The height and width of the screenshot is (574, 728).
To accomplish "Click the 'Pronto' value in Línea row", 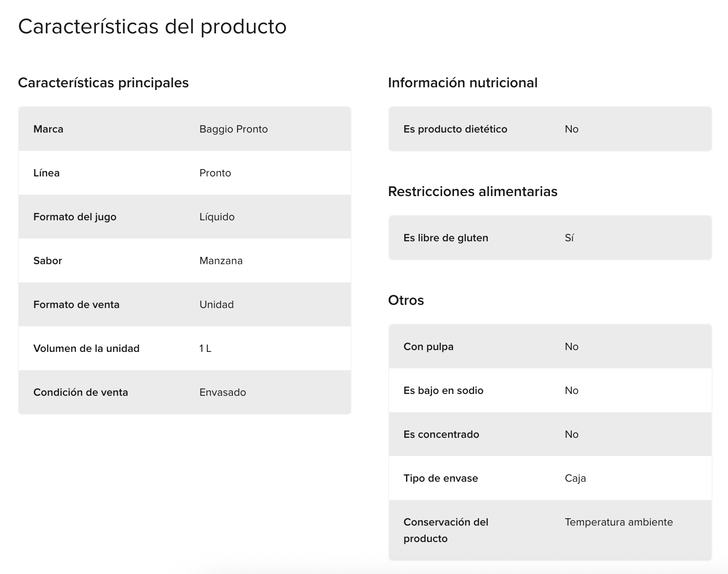I will click(215, 173).
